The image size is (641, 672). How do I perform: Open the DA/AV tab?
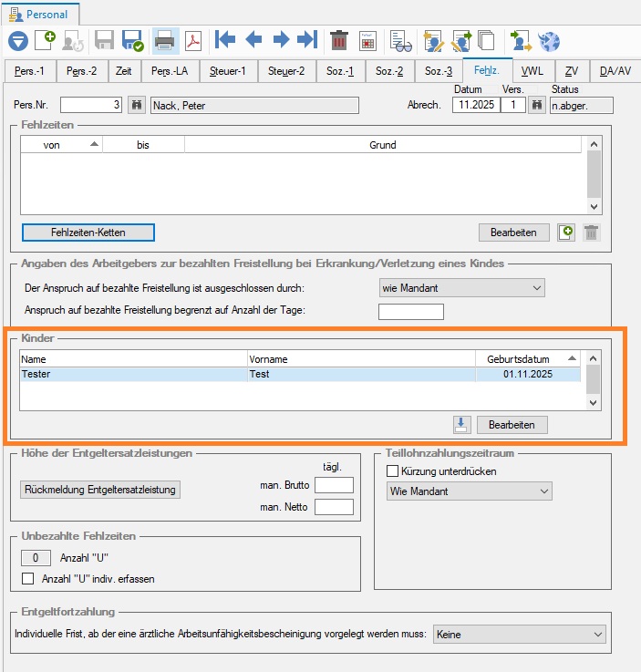[615, 71]
